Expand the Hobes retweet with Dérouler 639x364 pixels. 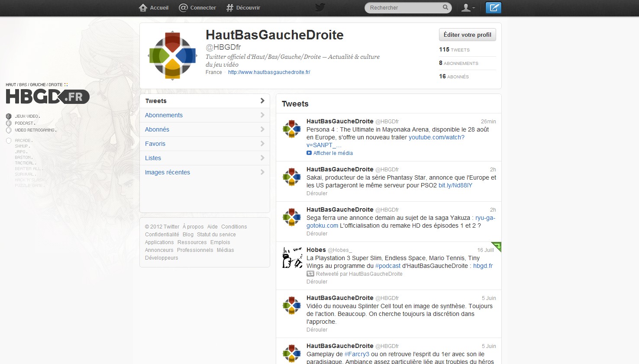[x=317, y=282]
